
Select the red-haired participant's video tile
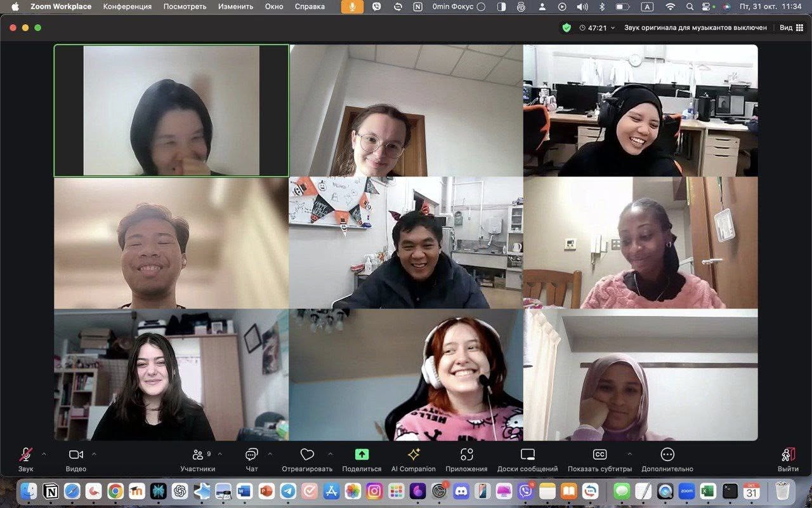pyautogui.click(x=406, y=375)
